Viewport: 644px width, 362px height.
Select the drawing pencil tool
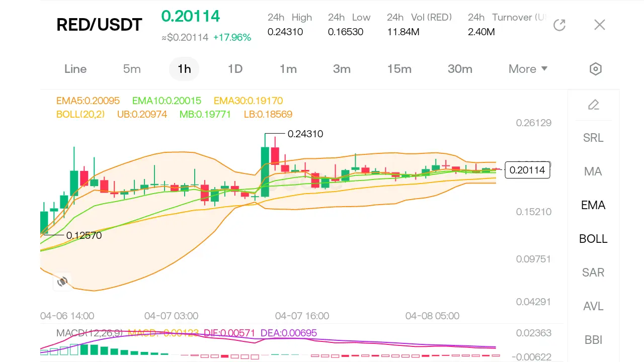[594, 105]
